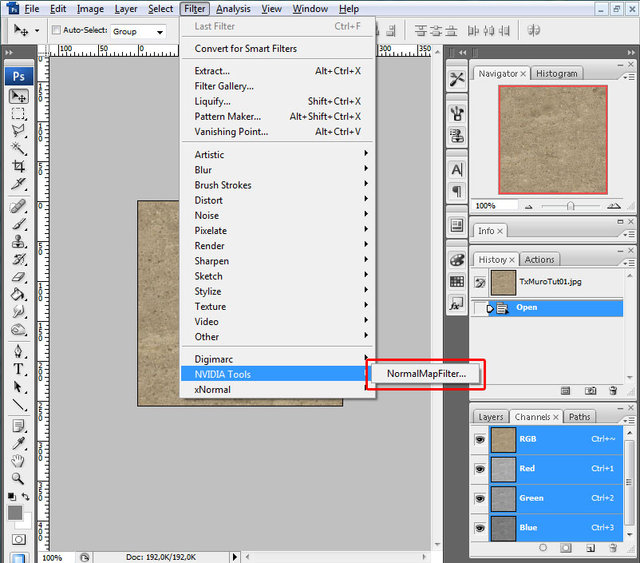Hide the Red channel visibility eye

pyautogui.click(x=479, y=468)
